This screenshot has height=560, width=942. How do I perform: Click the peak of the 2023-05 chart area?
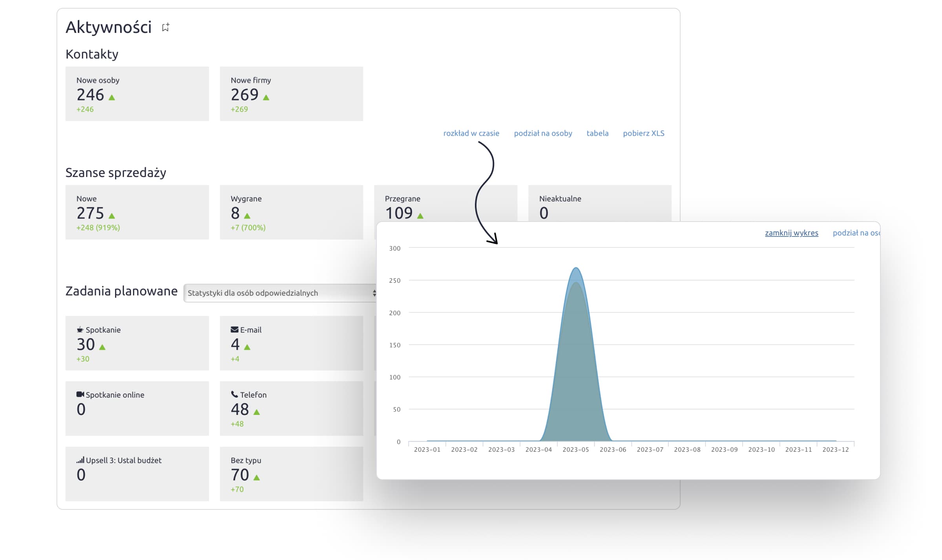(x=576, y=268)
